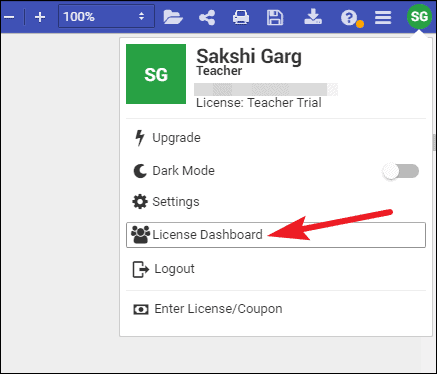
Task: Choose Logout from the menu
Action: pos(276,269)
